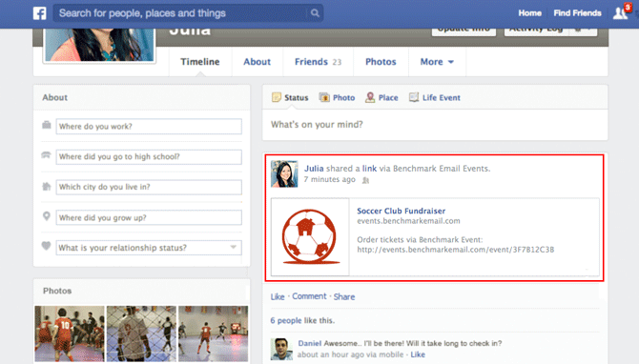Screen dimensions: 639x364
Task: Click the 'What's on your mind?' box
Action: [435, 125]
